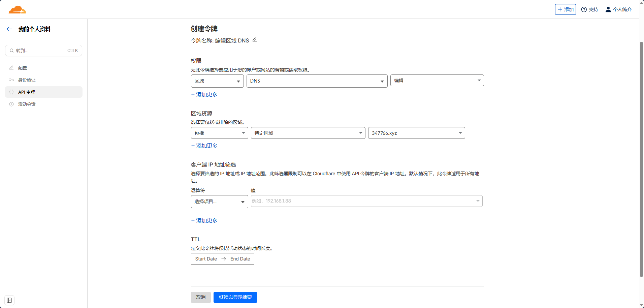The height and width of the screenshot is (308, 644).
Task: Collapse sidebar using bottom-left panel icon
Action: pyautogui.click(x=9, y=300)
